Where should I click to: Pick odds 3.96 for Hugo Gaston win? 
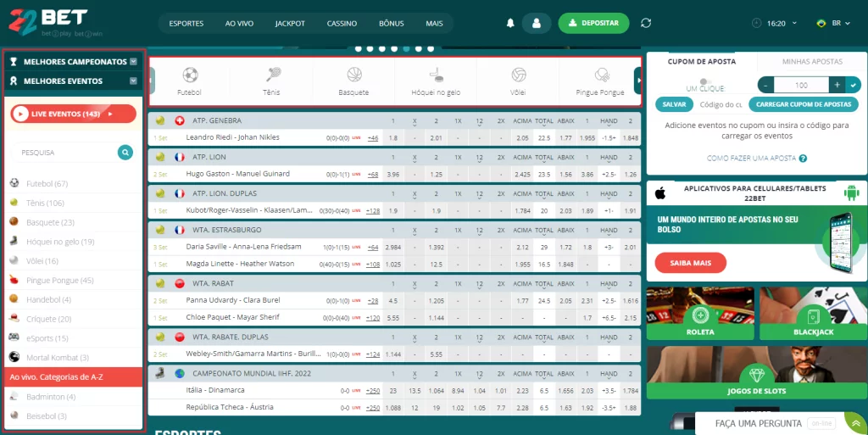(x=393, y=174)
